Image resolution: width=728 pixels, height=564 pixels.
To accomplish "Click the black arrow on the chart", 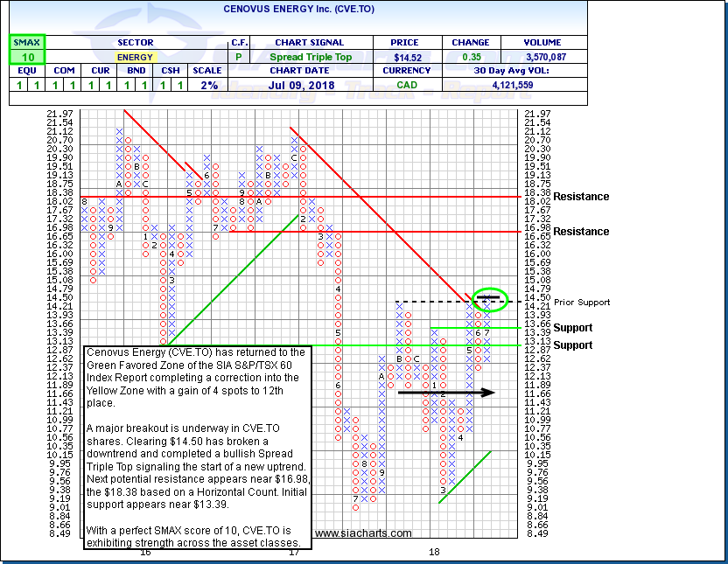I will (446, 392).
